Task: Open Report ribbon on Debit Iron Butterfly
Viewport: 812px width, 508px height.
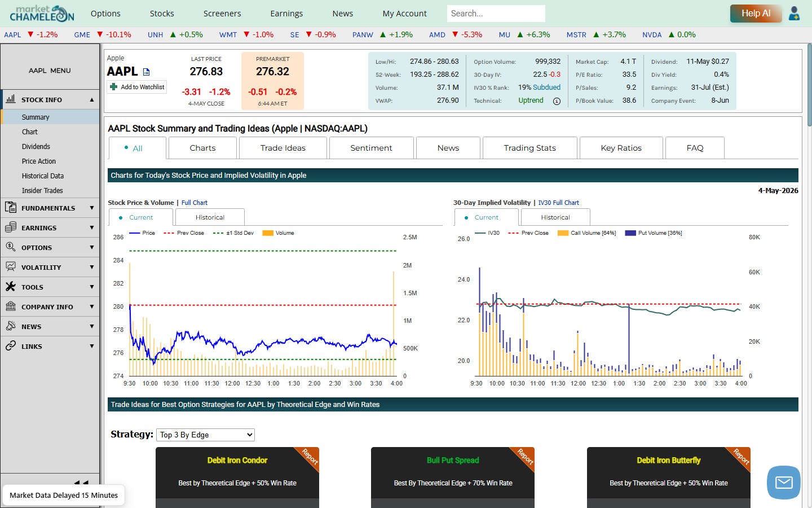Action: [740, 457]
